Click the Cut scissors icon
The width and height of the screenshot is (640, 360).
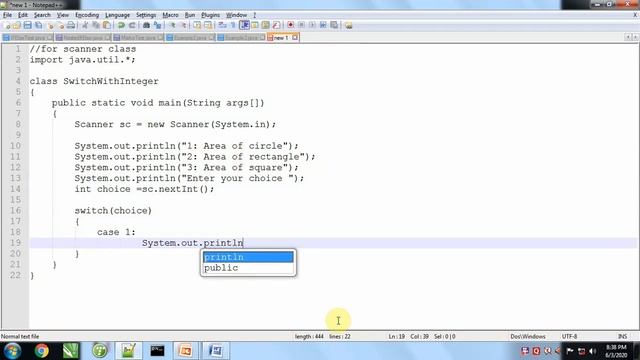(85, 25)
